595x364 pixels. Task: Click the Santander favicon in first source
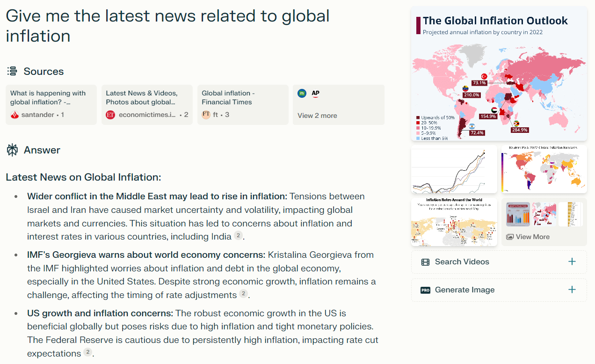(15, 115)
